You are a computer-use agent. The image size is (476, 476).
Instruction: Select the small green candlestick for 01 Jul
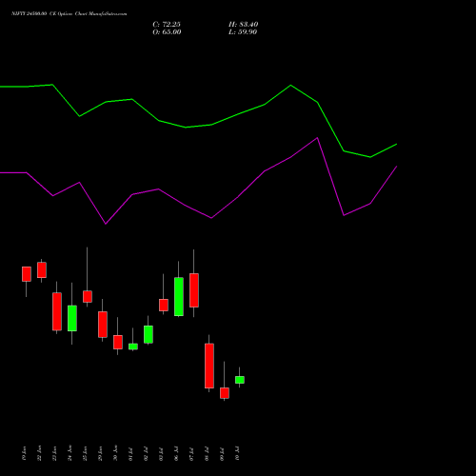(133, 347)
